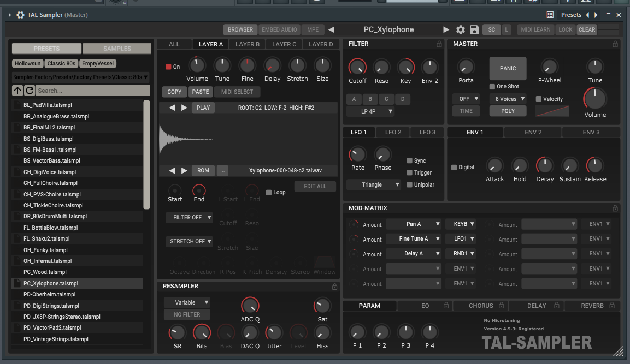Click the lock icon on the DELAY tab
This screenshot has width=630, height=364.
point(556,306)
